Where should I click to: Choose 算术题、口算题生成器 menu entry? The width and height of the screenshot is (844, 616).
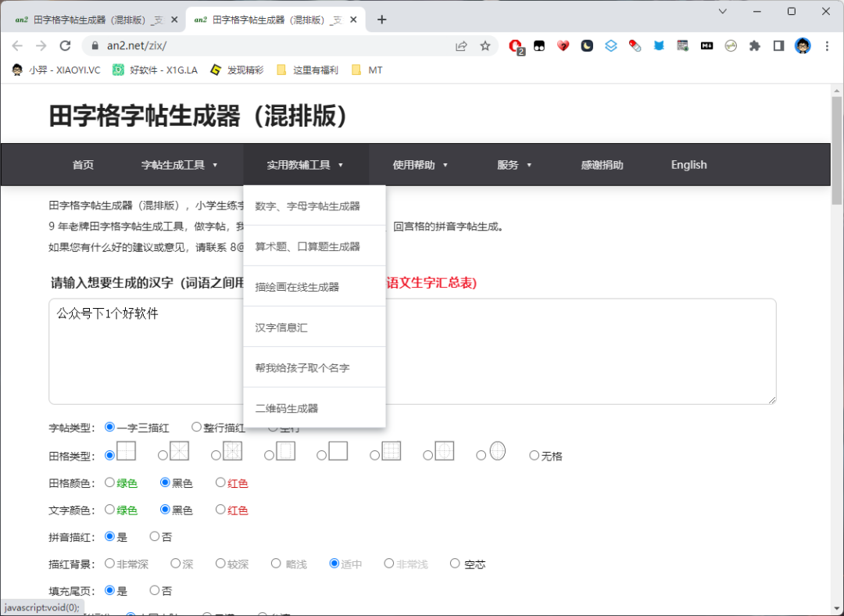pyautogui.click(x=307, y=246)
